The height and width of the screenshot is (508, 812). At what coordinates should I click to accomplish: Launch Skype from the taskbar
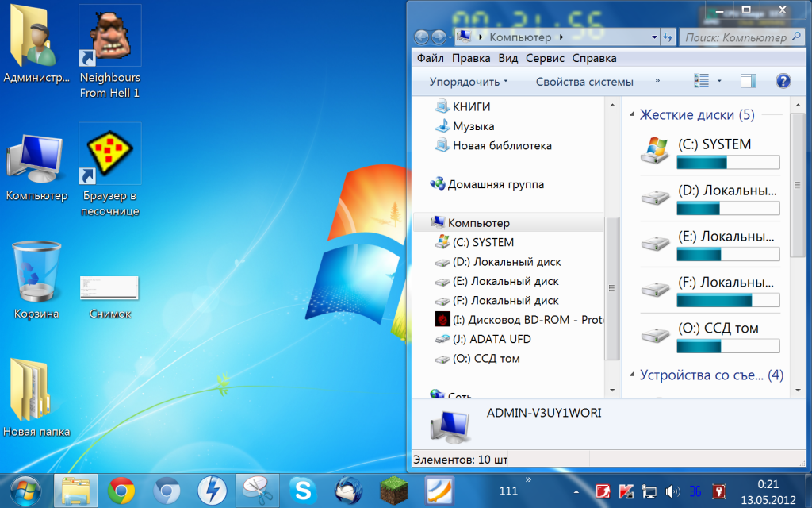click(x=303, y=491)
